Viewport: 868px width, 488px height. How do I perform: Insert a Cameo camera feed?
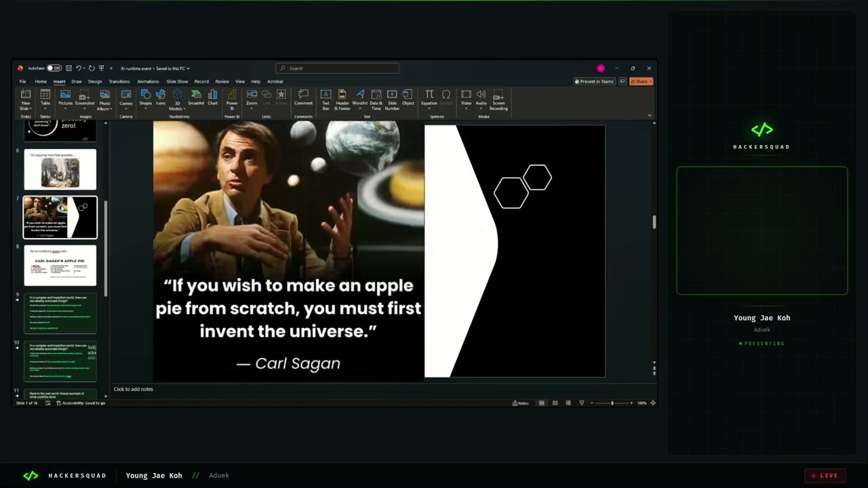click(x=126, y=99)
